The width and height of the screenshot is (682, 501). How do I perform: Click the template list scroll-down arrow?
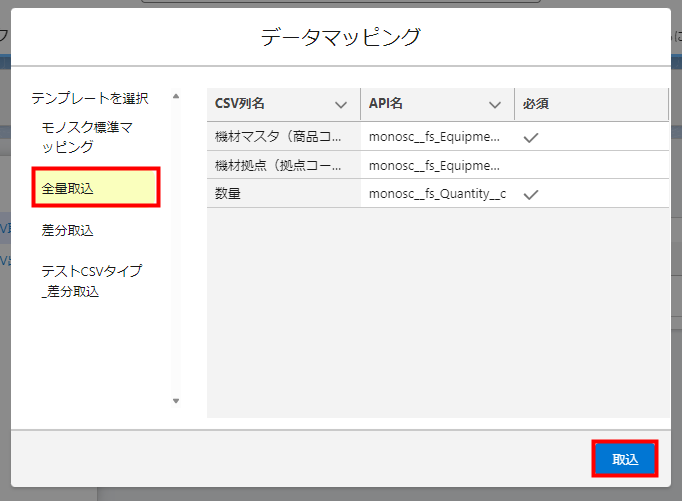[176, 401]
